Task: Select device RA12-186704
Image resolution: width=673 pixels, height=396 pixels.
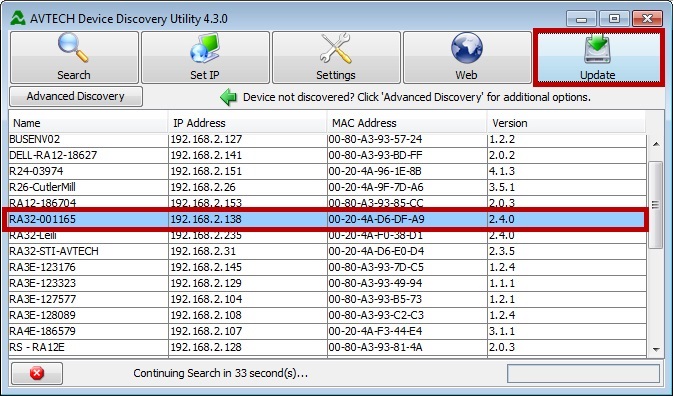Action: coord(327,203)
